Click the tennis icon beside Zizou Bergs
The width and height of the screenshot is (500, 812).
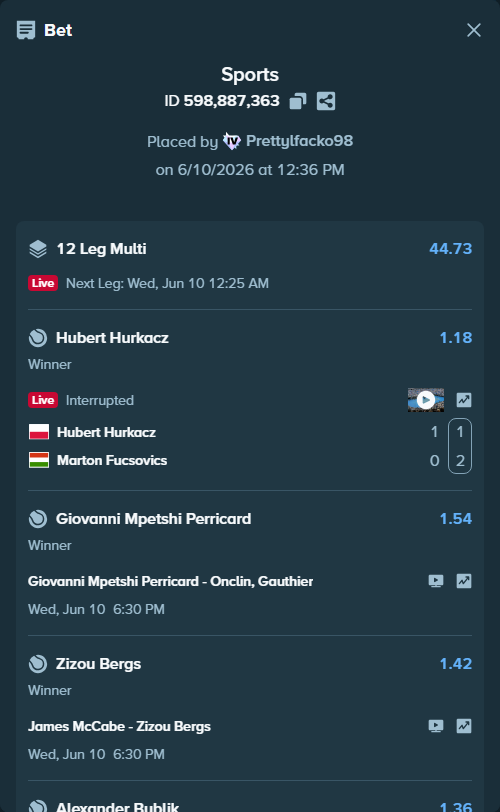pyautogui.click(x=38, y=664)
